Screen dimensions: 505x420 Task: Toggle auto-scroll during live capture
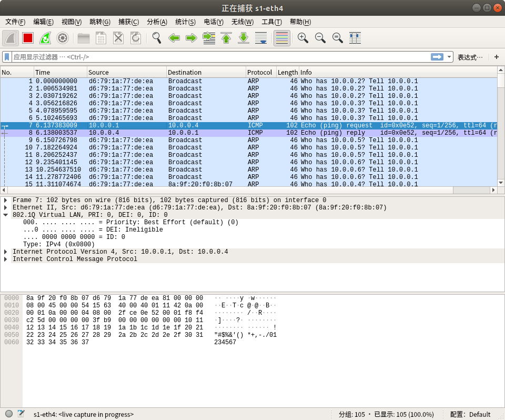click(x=261, y=38)
